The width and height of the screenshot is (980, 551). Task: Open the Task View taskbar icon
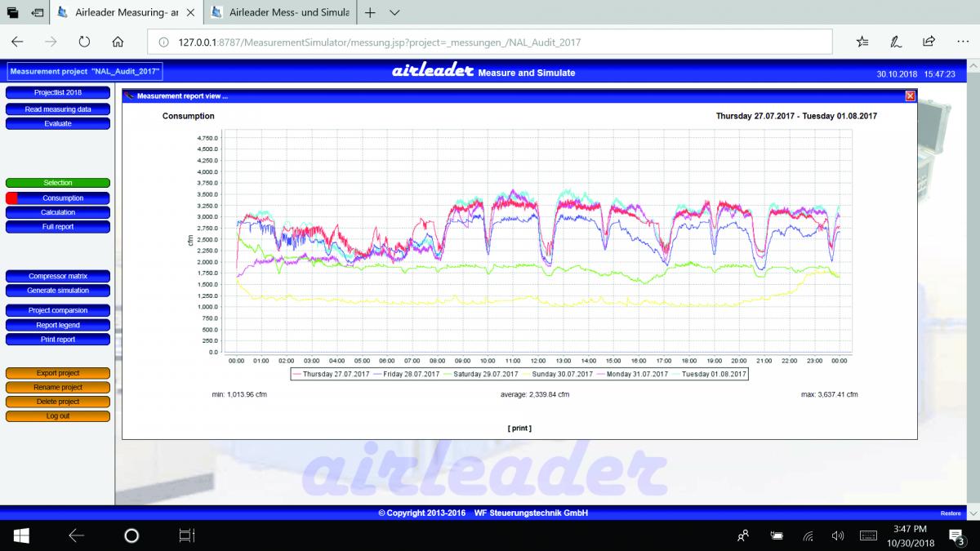pyautogui.click(x=187, y=535)
